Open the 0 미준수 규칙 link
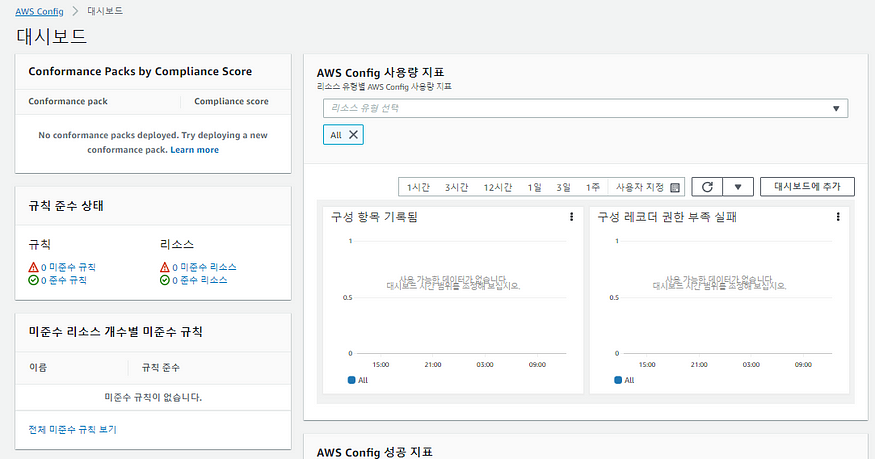The image size is (875, 459). (x=68, y=267)
